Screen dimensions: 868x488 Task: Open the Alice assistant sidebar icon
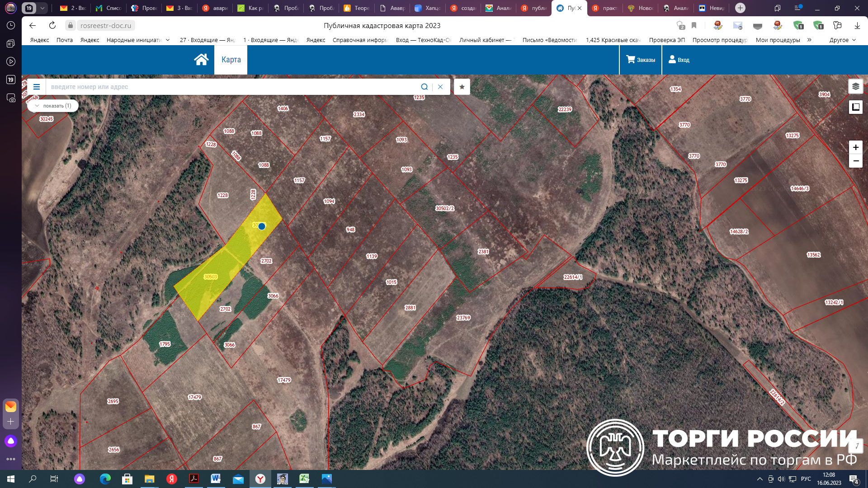pyautogui.click(x=11, y=441)
